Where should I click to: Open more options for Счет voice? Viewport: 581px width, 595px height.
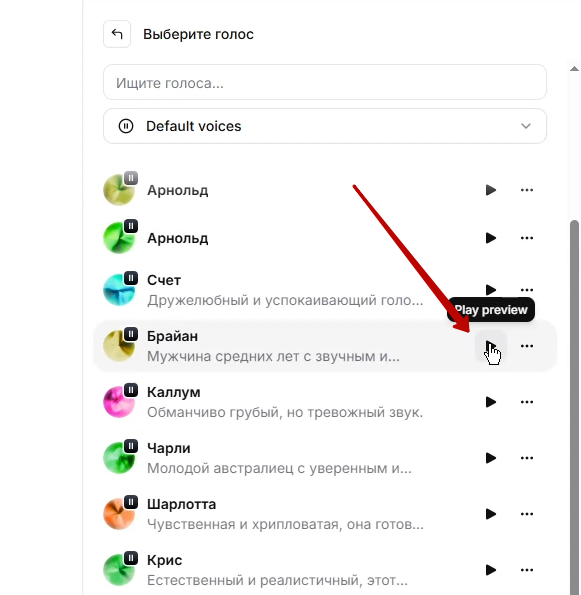(527, 290)
